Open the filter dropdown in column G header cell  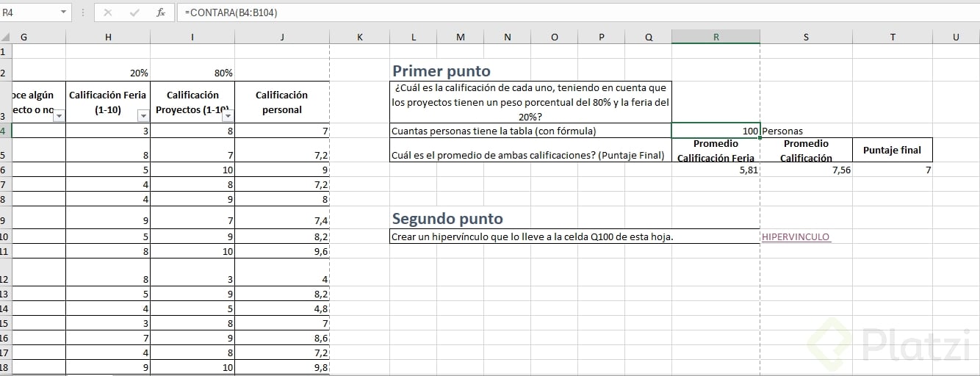60,115
